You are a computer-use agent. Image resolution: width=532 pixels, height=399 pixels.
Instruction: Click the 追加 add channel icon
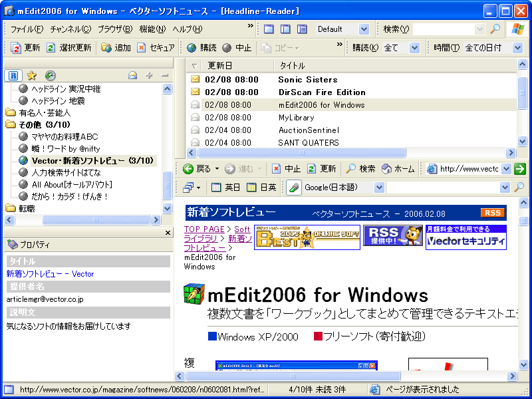(x=106, y=48)
